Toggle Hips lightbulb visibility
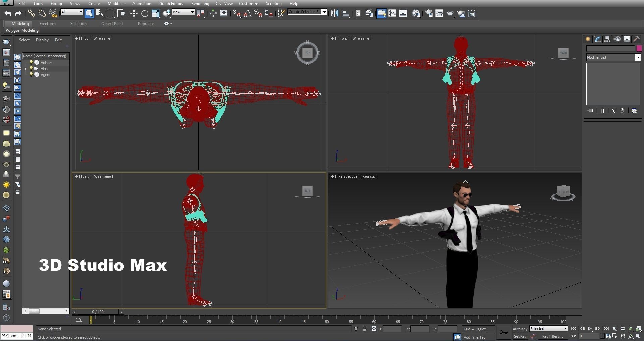Screen dimensions: 644x341 [x=31, y=68]
